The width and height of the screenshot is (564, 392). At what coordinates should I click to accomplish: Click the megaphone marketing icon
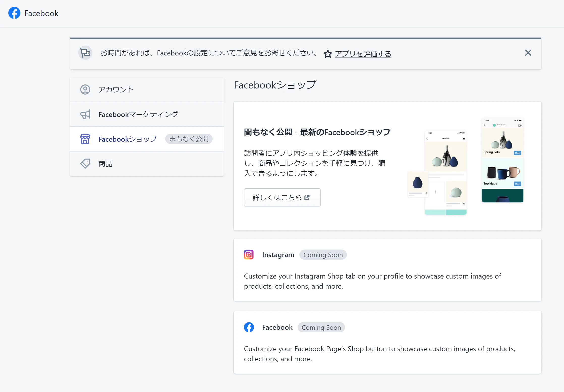[x=85, y=114]
